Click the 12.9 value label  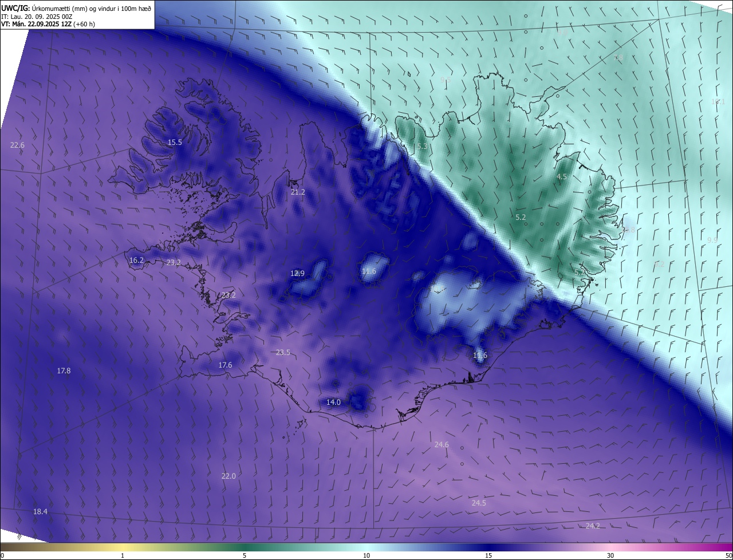(x=297, y=274)
